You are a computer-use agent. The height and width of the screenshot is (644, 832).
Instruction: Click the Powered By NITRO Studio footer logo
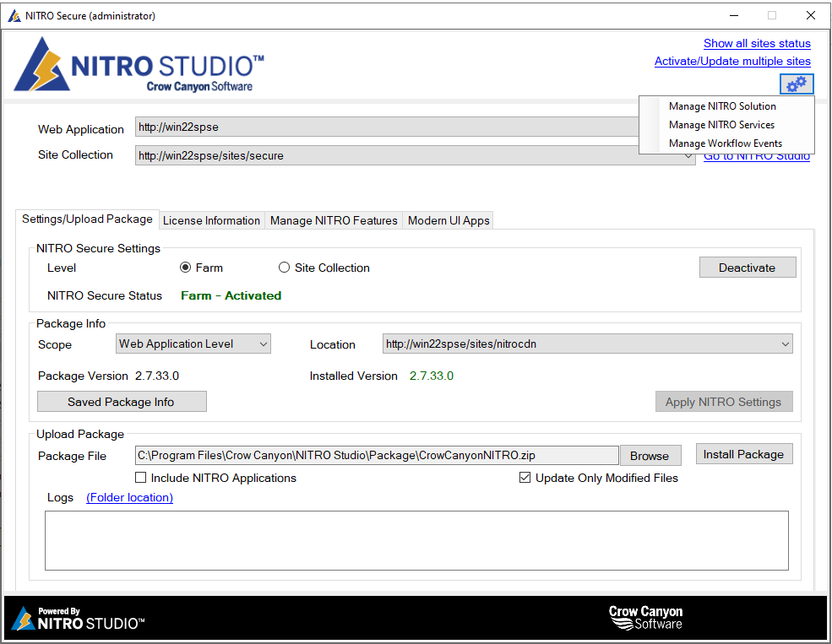coord(78,619)
